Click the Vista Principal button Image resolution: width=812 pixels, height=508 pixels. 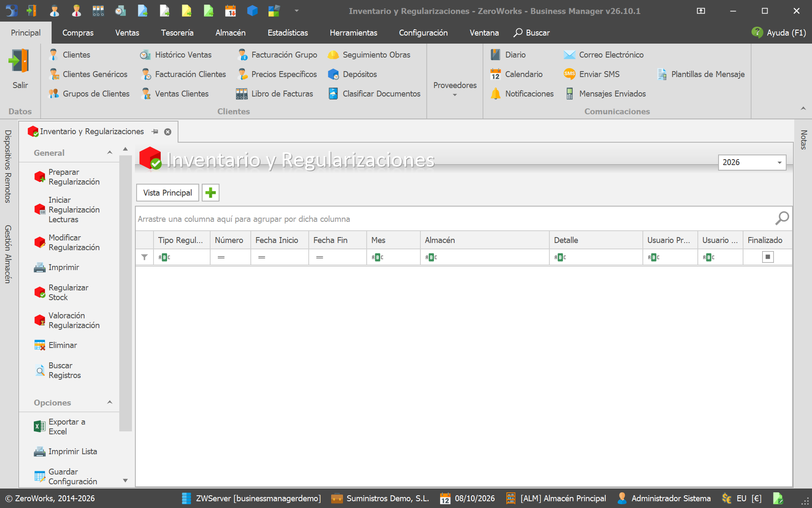167,193
